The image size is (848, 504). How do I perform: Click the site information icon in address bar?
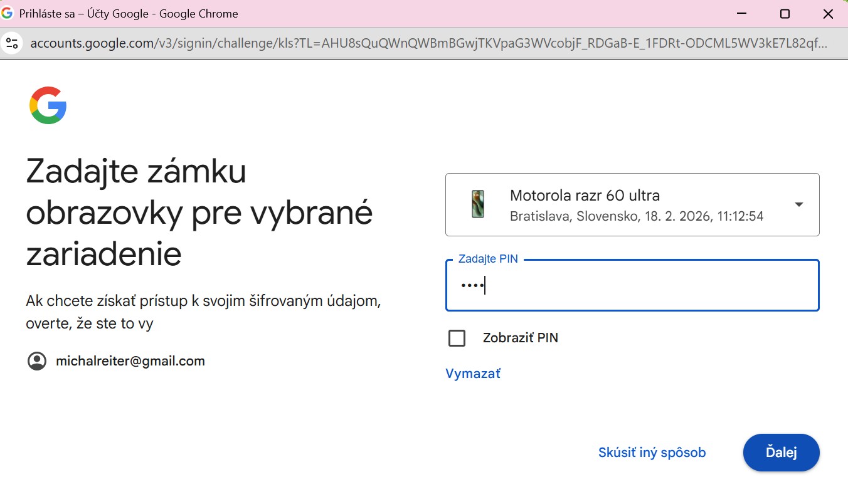(12, 43)
